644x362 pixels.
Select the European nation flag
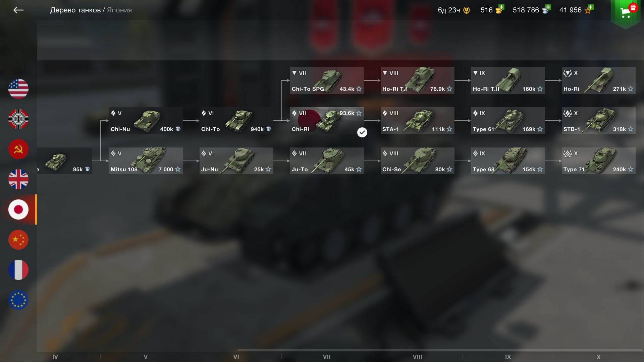(x=18, y=300)
